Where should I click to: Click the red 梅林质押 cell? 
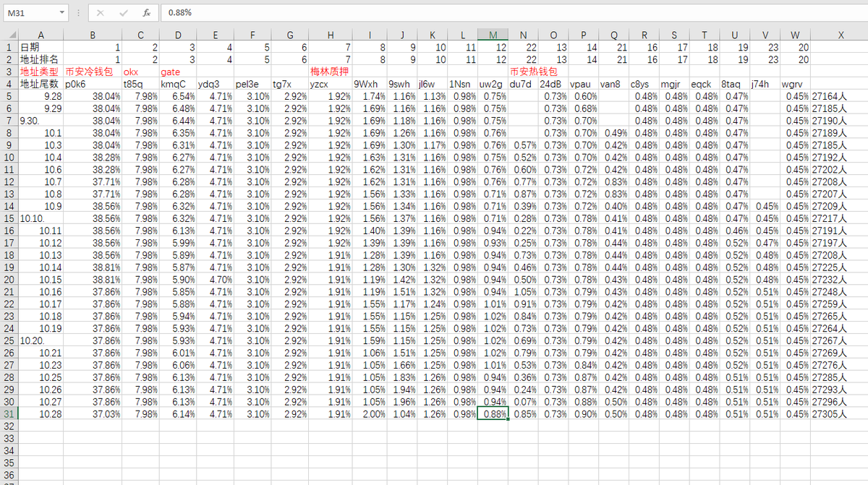(329, 72)
